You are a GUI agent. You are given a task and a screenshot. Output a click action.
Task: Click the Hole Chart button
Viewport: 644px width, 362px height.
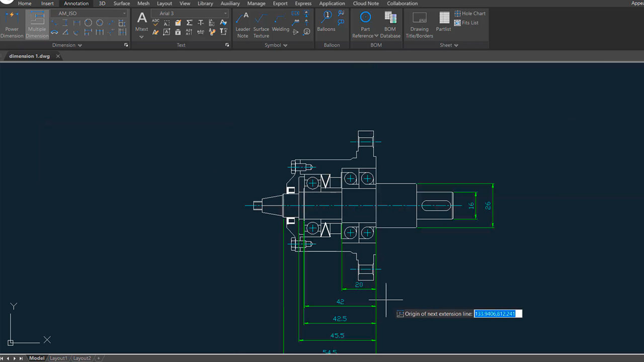[470, 14]
